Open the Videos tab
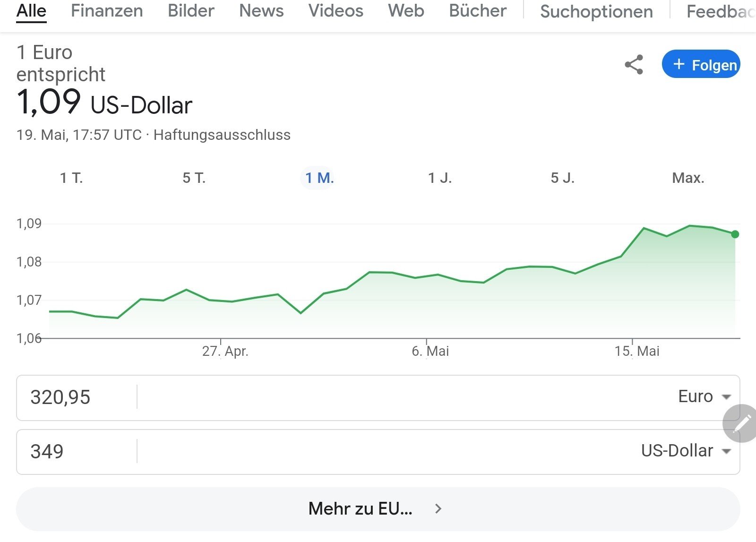The width and height of the screenshot is (756, 542). [x=335, y=11]
